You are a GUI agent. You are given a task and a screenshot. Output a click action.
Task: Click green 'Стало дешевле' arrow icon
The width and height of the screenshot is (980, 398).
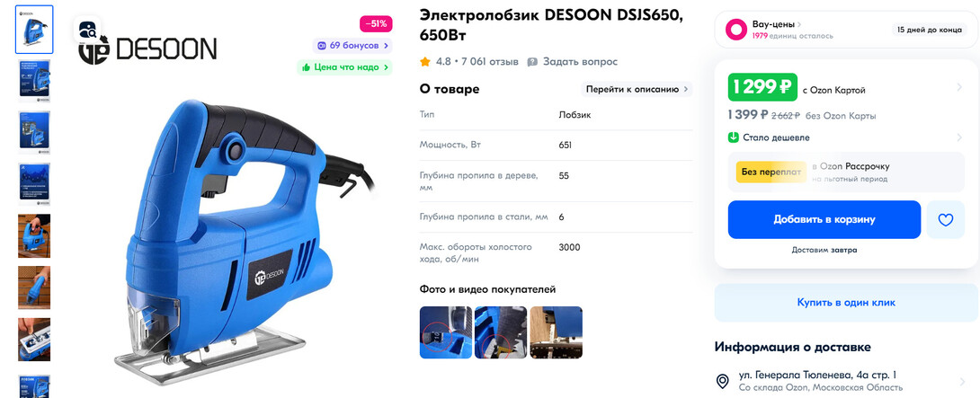[733, 137]
